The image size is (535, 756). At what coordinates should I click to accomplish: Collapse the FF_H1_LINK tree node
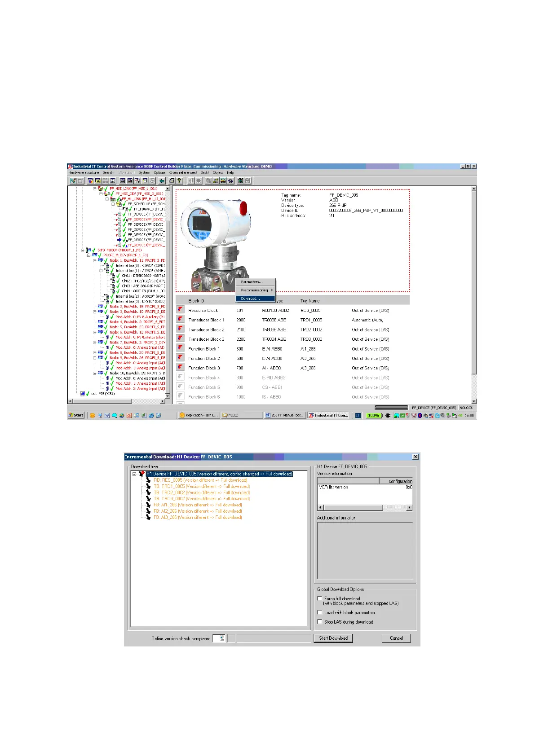[107, 199]
